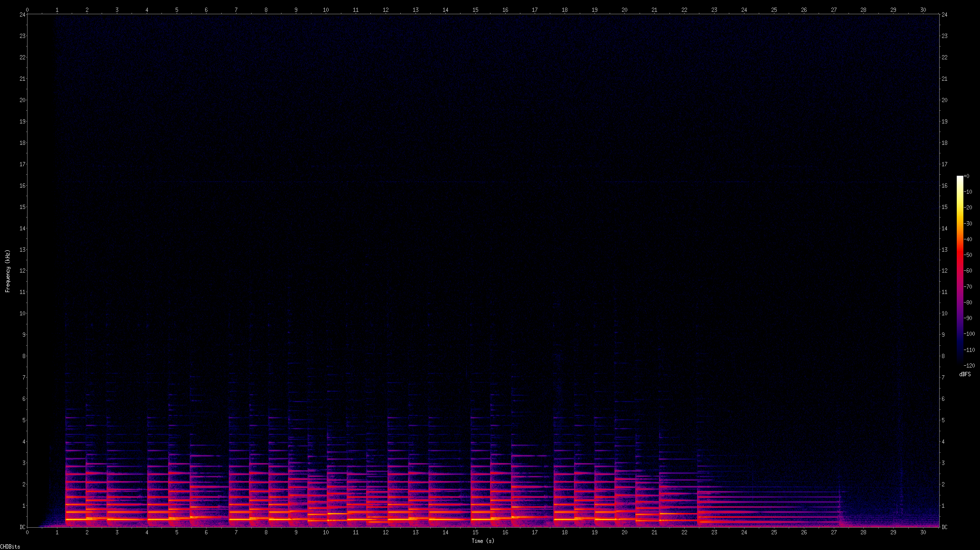Click the Frequency (kHz) axis label

tap(8, 271)
